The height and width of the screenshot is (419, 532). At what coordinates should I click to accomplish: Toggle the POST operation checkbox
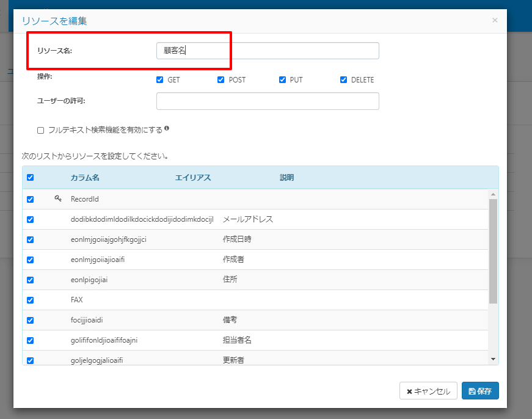point(221,79)
